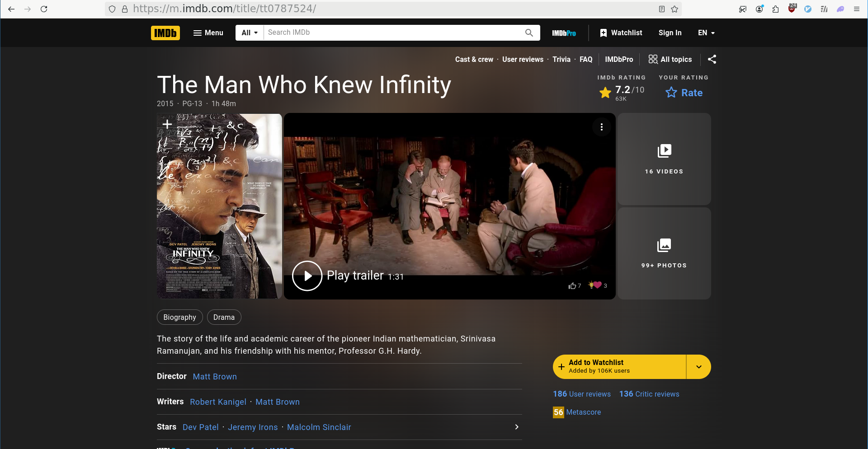Open Jeremy Irons's page
Image resolution: width=868 pixels, height=449 pixels.
coord(253,427)
